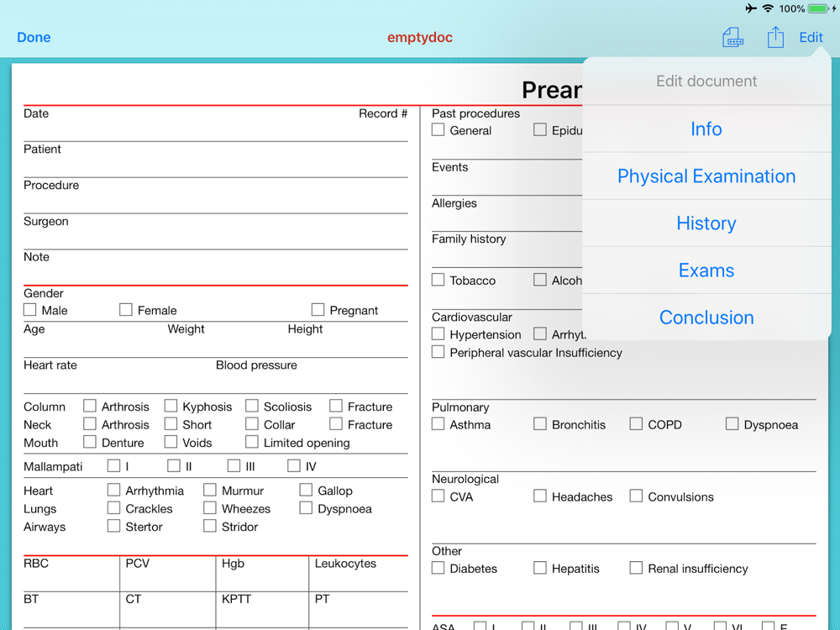Select Mallampati class III checkbox
The height and width of the screenshot is (630, 840).
click(x=234, y=465)
